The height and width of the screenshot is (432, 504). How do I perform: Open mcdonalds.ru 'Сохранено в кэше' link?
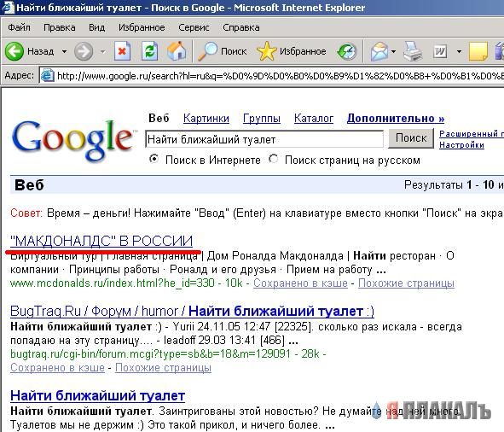click(x=300, y=283)
